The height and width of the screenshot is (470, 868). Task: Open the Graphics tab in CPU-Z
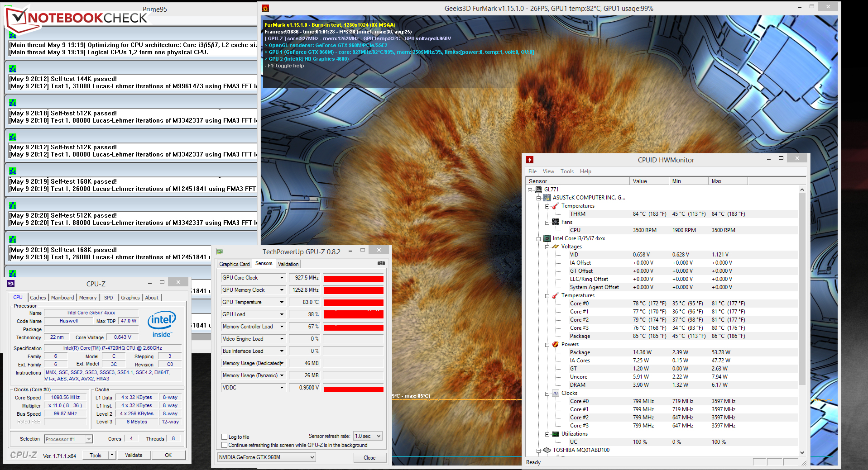130,298
